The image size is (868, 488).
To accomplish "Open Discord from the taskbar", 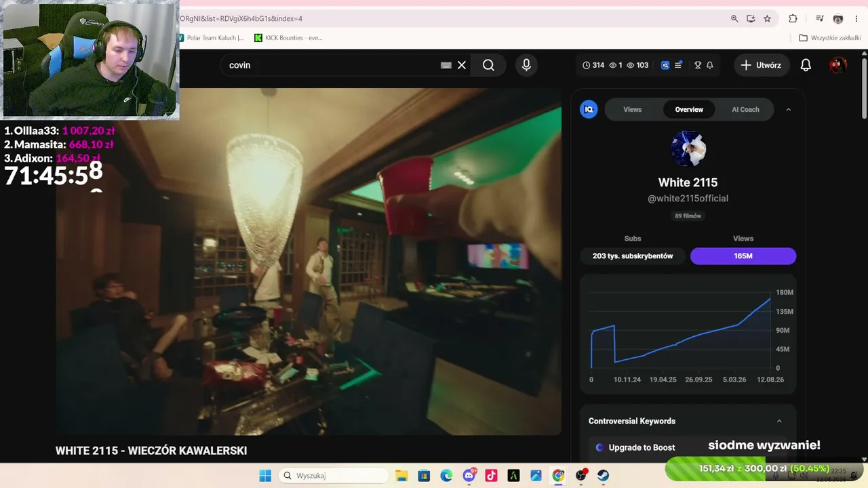I will pyautogui.click(x=469, y=476).
